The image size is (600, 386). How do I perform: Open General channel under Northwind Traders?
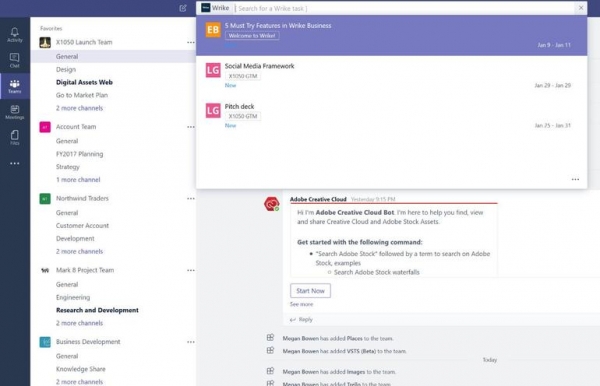click(67, 213)
